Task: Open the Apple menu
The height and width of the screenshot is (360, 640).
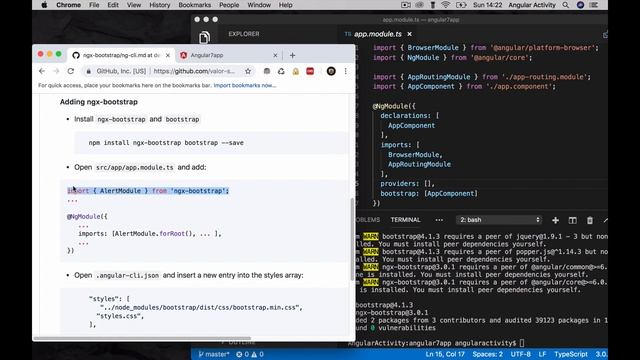Action: coord(44,5)
